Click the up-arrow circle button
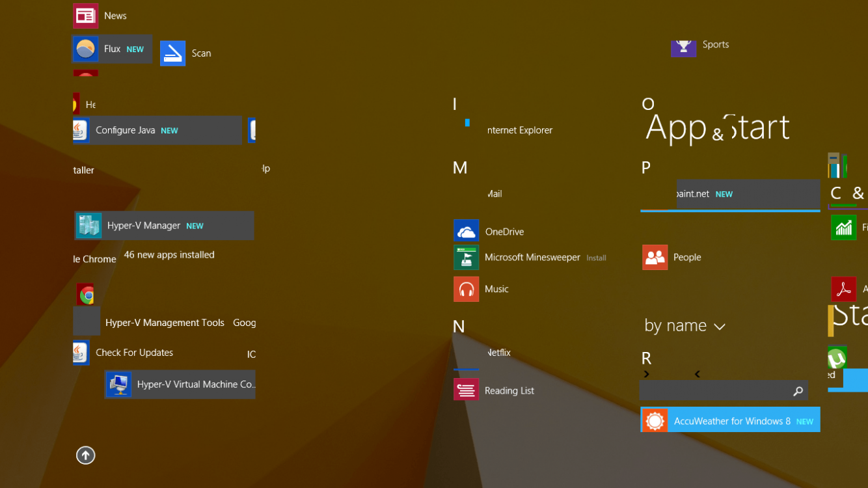 tap(85, 455)
